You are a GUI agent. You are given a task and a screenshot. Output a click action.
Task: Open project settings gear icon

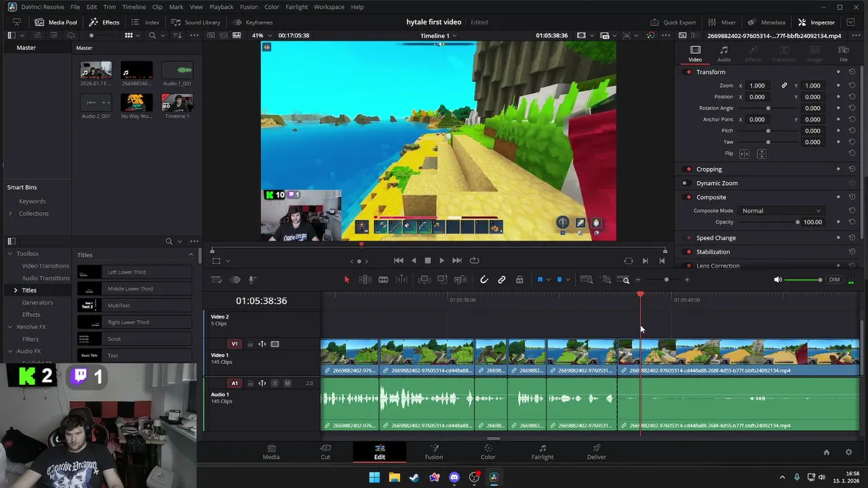click(x=848, y=452)
